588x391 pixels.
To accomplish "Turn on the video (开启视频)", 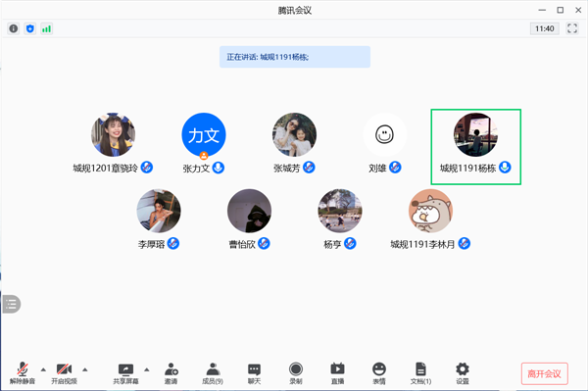I will 64,373.
